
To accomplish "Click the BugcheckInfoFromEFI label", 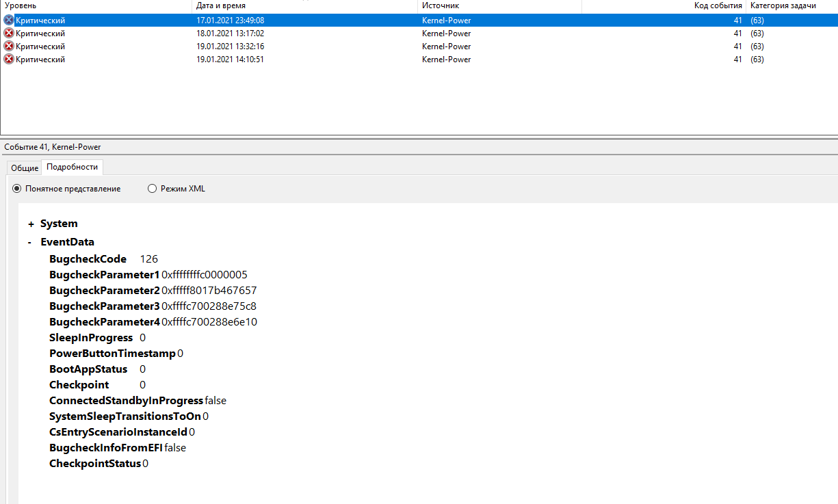I will coord(106,448).
